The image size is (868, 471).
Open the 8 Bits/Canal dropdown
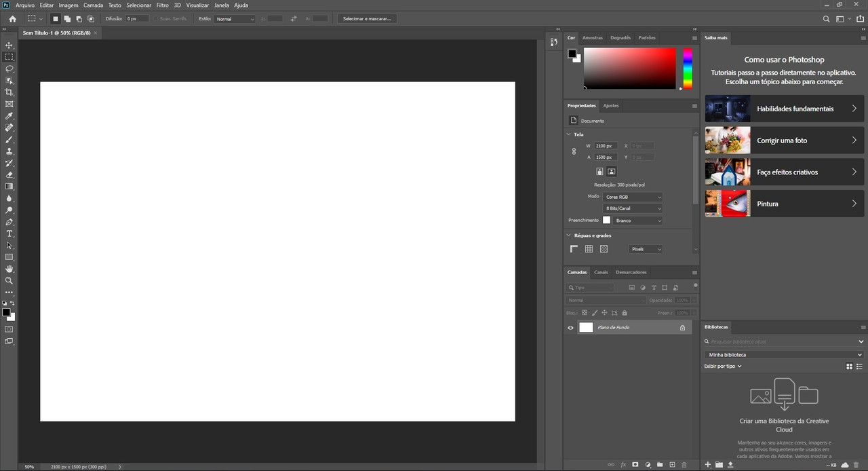point(633,208)
